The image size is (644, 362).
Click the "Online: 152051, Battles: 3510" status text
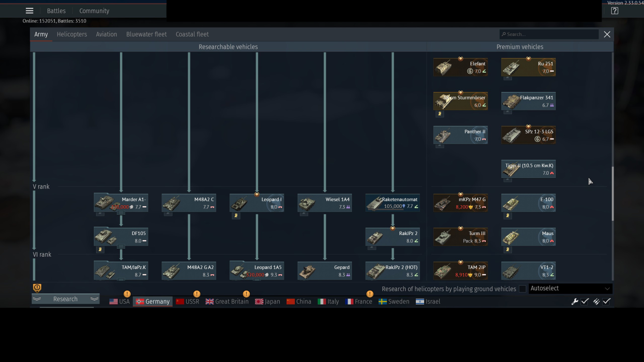(54, 21)
